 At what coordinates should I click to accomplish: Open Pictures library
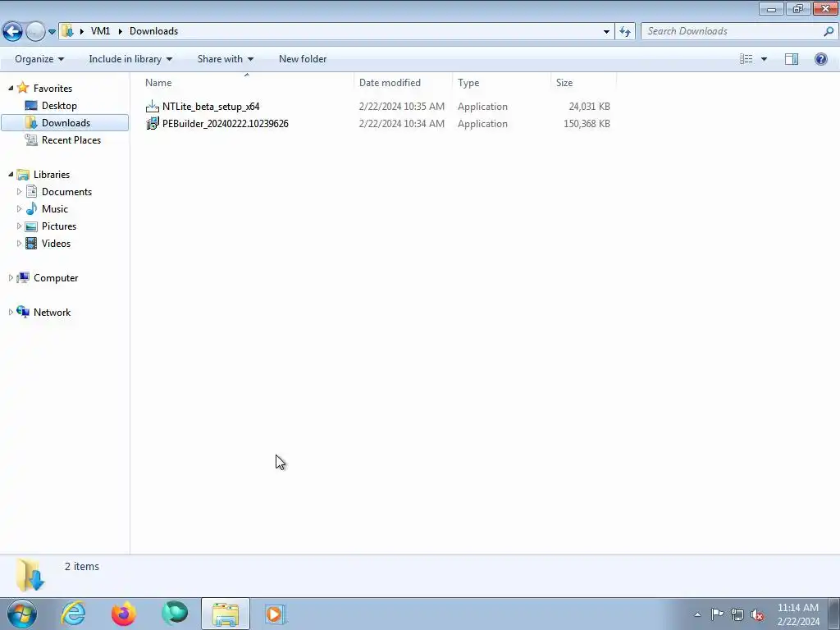point(59,226)
